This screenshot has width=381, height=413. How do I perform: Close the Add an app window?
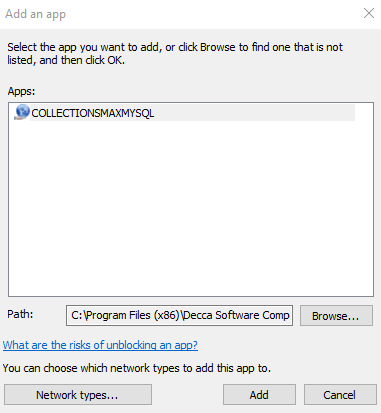click(x=369, y=13)
